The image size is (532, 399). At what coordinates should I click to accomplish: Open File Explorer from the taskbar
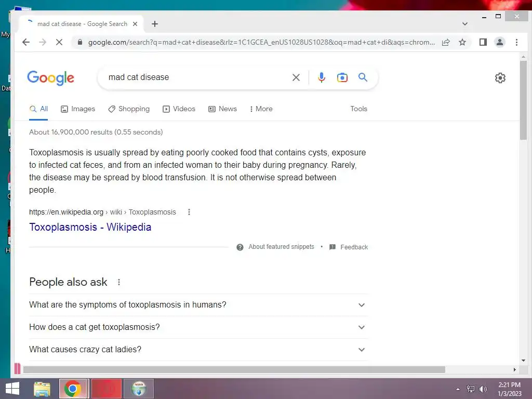[42, 389]
